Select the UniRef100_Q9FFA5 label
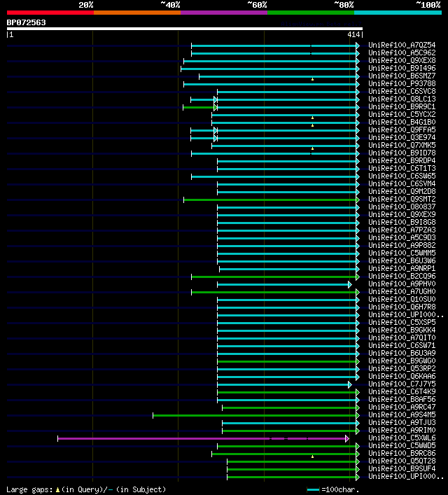This screenshot has width=448, height=495. pyautogui.click(x=402, y=130)
